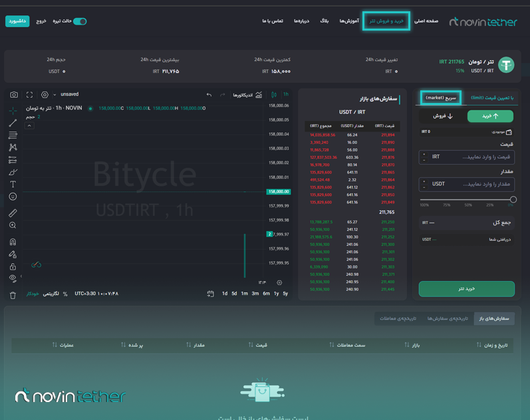
Task: Enter fullscreen chart mode
Action: coord(29,94)
